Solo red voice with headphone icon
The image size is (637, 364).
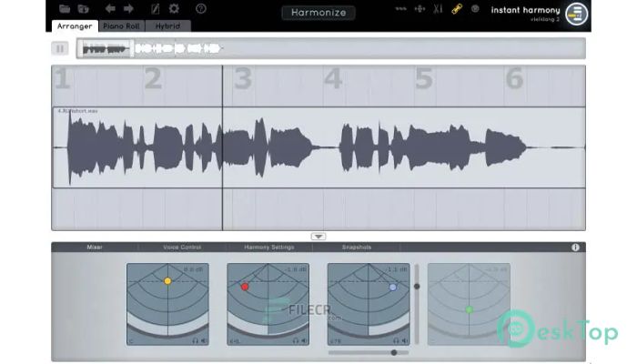(296, 340)
